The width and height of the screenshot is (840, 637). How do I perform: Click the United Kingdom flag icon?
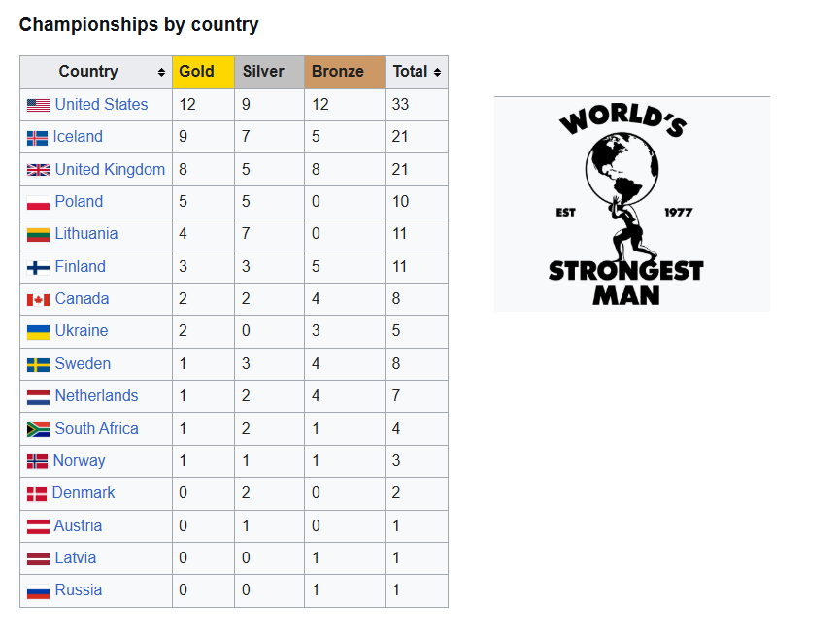pyautogui.click(x=38, y=170)
